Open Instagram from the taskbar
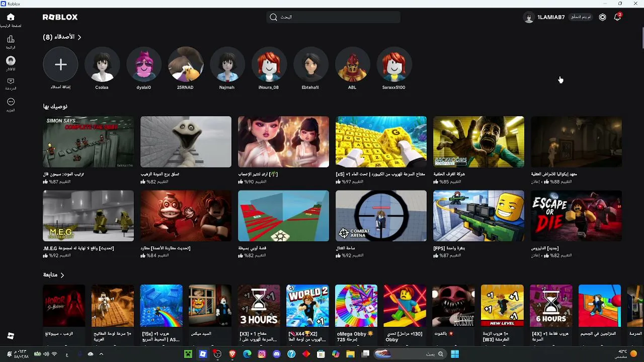Viewport: 644px width, 362px height. [262, 354]
